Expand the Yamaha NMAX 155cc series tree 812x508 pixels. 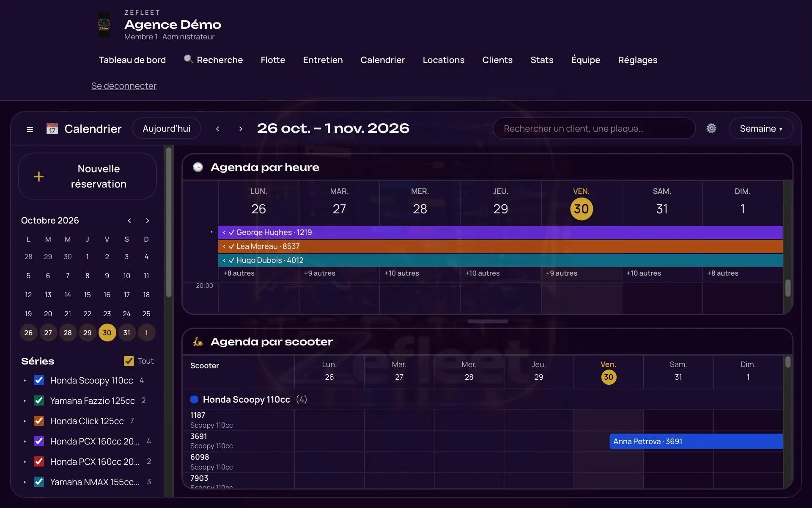point(25,482)
